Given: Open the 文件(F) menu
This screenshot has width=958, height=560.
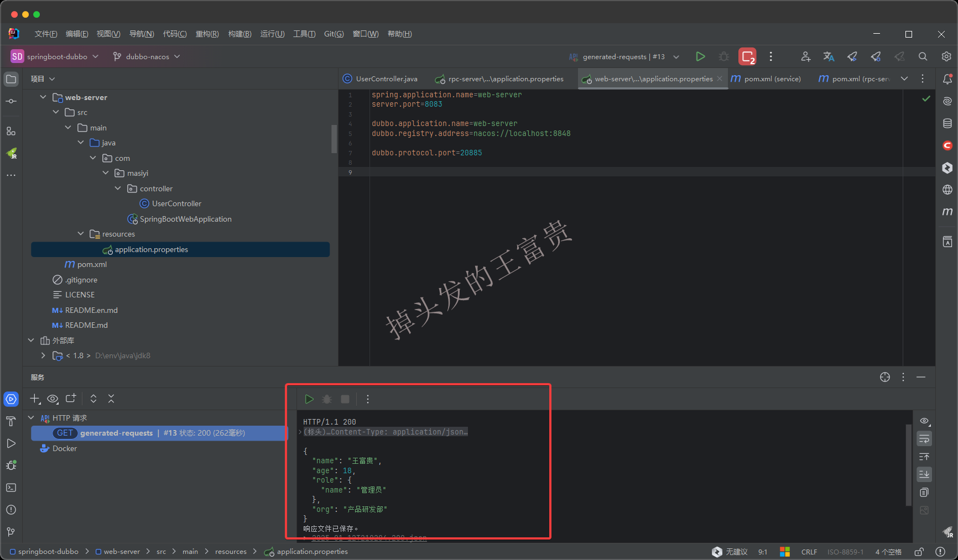Looking at the screenshot, I should coord(46,34).
